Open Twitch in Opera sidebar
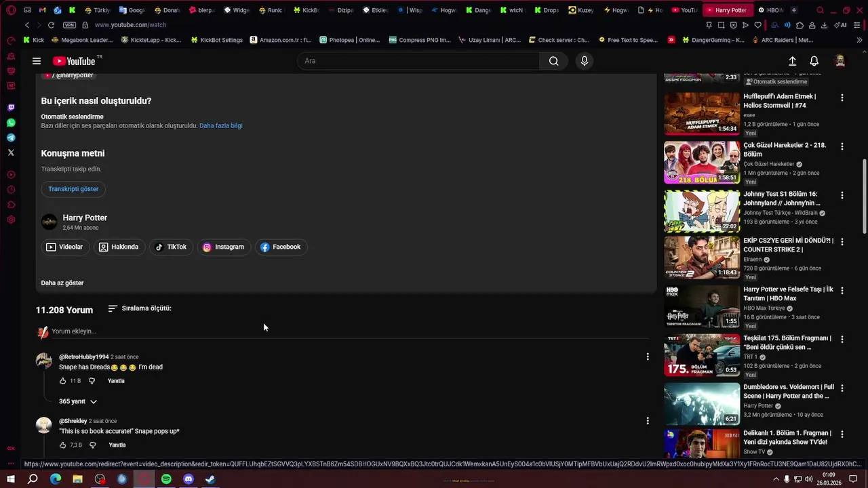The height and width of the screenshot is (488, 868). tap(11, 108)
